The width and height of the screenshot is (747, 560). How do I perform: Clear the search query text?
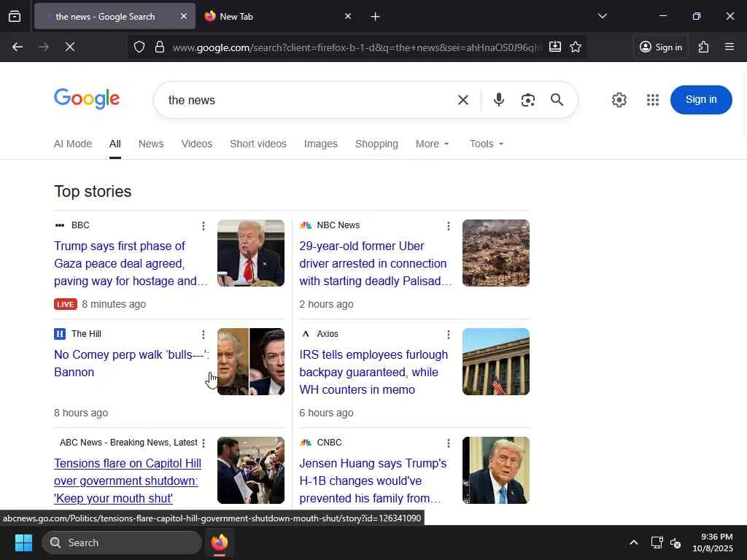coord(463,100)
